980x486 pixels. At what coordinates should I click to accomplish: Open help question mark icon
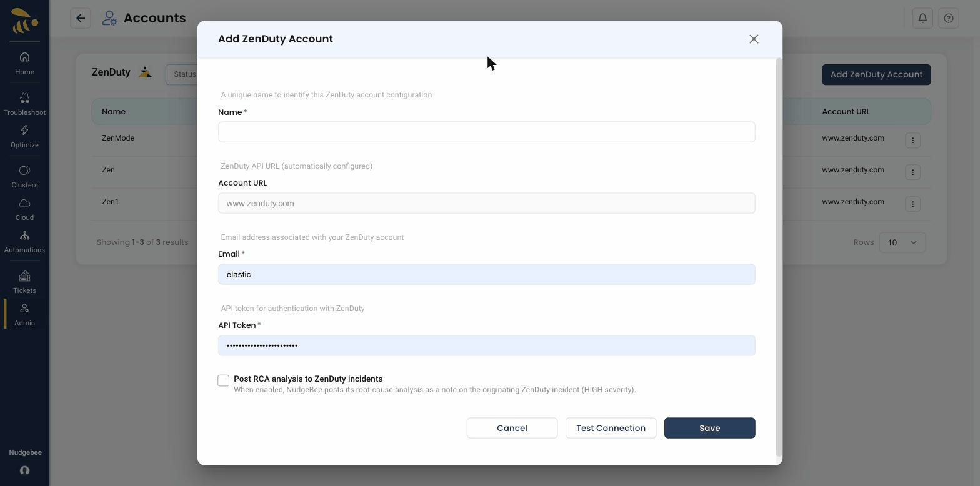point(949,18)
